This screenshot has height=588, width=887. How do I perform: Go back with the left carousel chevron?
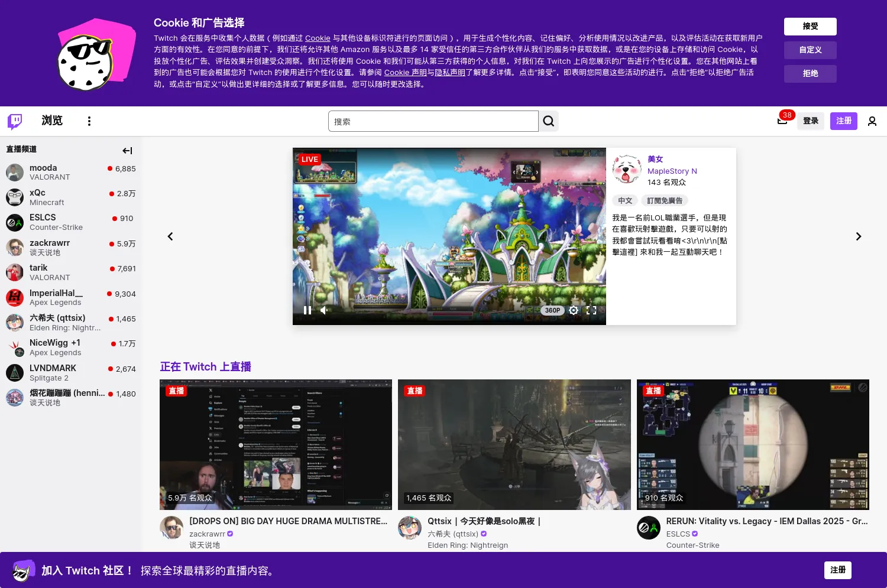click(170, 236)
